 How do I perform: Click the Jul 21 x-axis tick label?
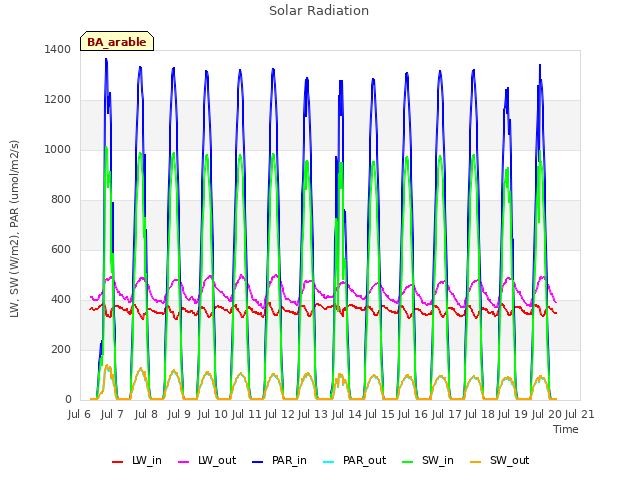click(x=579, y=414)
